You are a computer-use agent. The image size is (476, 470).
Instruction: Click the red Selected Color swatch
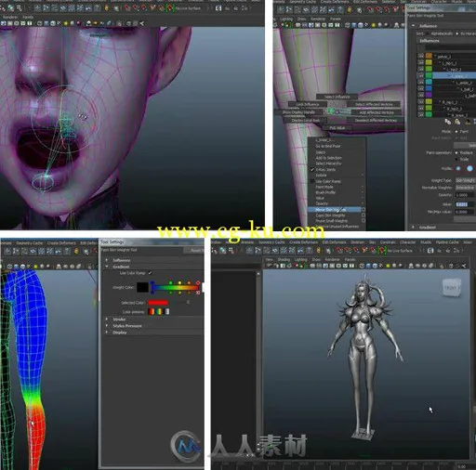coord(158,303)
